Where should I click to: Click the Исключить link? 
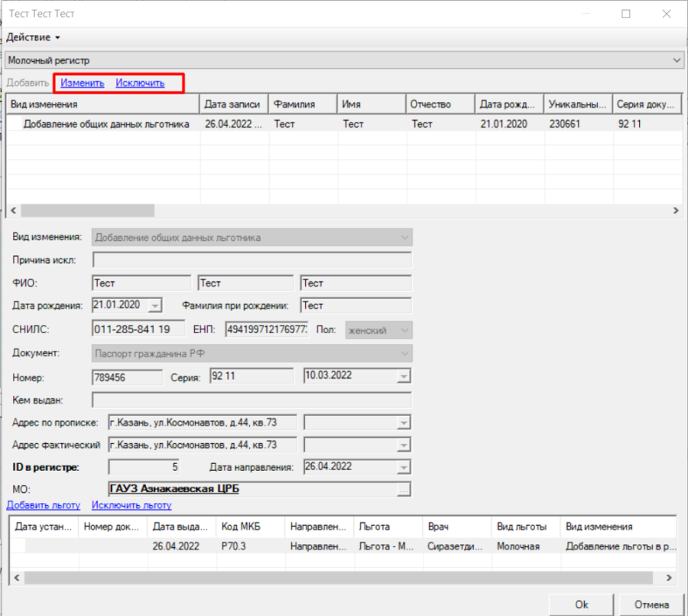pyautogui.click(x=140, y=83)
